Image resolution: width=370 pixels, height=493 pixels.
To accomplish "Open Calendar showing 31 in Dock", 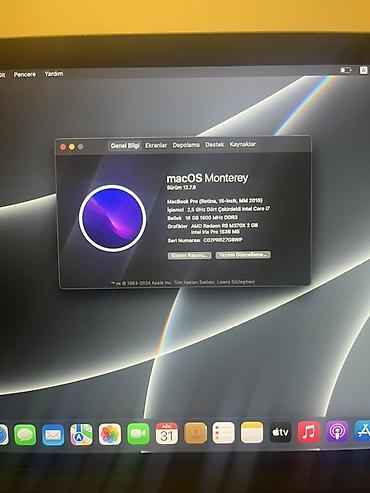I will (167, 434).
